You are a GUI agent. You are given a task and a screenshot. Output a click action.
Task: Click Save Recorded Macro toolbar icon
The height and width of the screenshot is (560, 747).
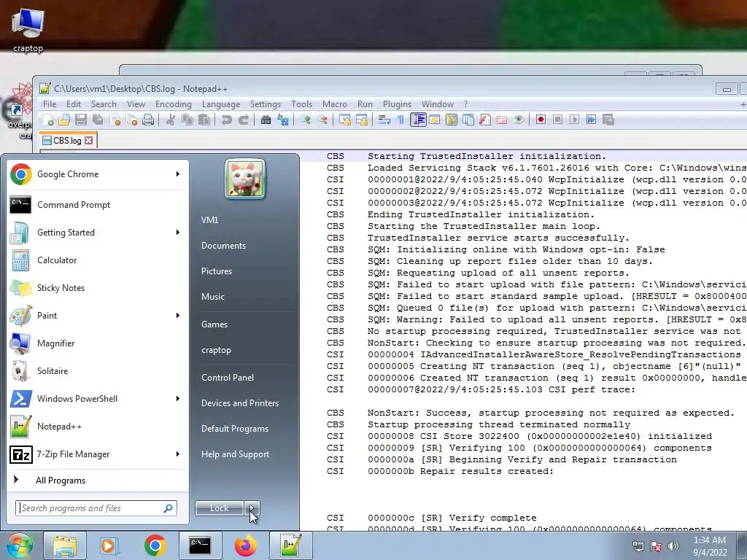point(608,120)
